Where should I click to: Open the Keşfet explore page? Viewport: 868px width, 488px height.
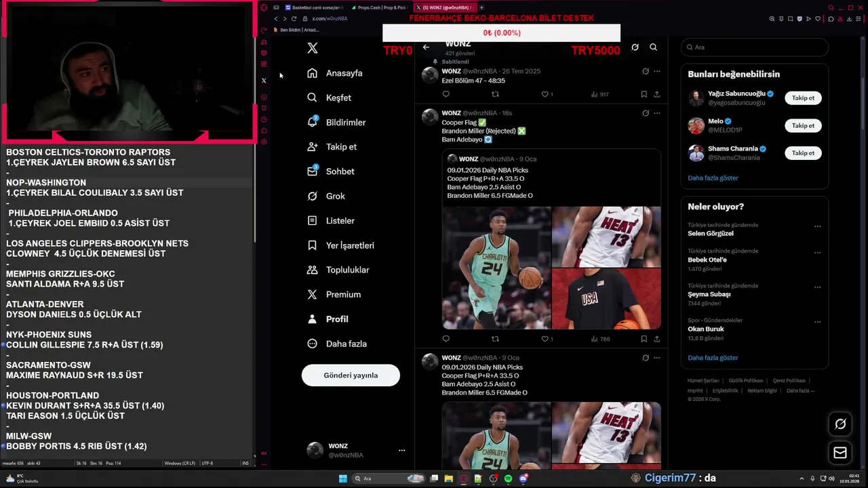[x=329, y=98]
